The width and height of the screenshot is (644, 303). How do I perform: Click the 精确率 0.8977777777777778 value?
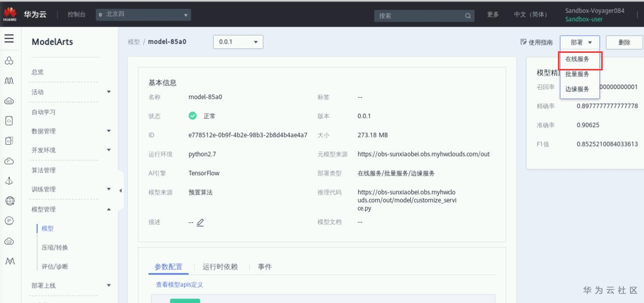607,106
